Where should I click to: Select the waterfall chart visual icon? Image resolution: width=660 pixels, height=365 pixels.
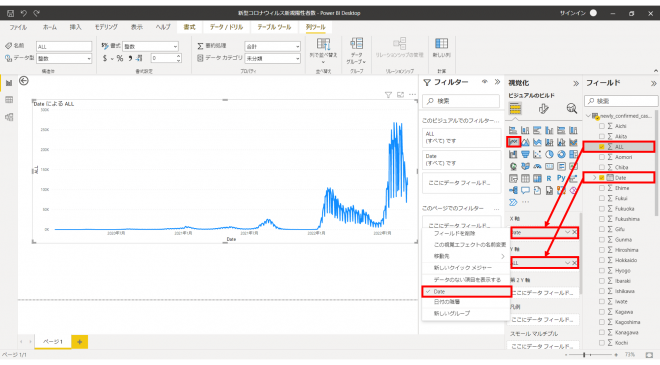click(x=513, y=155)
